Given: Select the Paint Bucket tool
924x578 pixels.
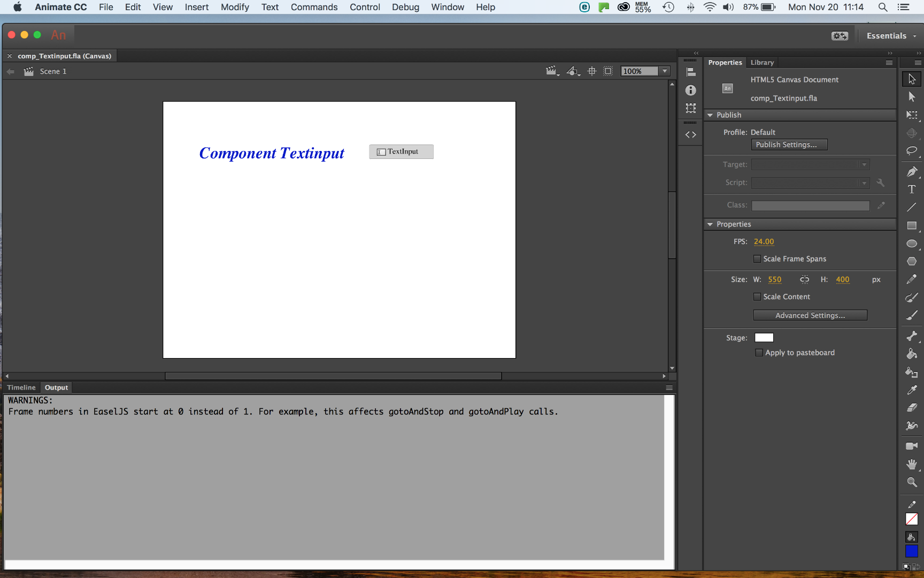Looking at the screenshot, I should coord(912,354).
